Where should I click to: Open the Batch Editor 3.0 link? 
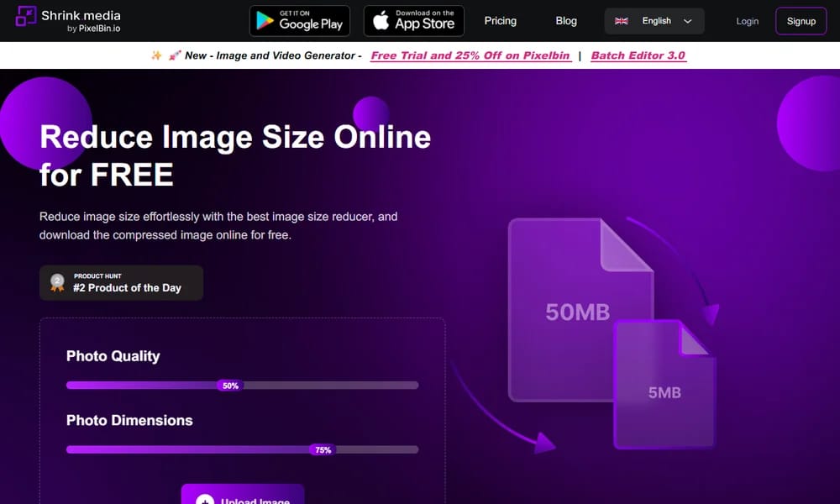coord(638,55)
